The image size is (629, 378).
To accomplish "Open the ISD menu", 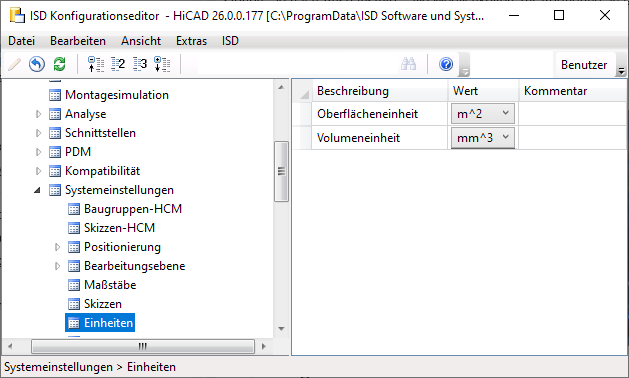I will (x=230, y=41).
